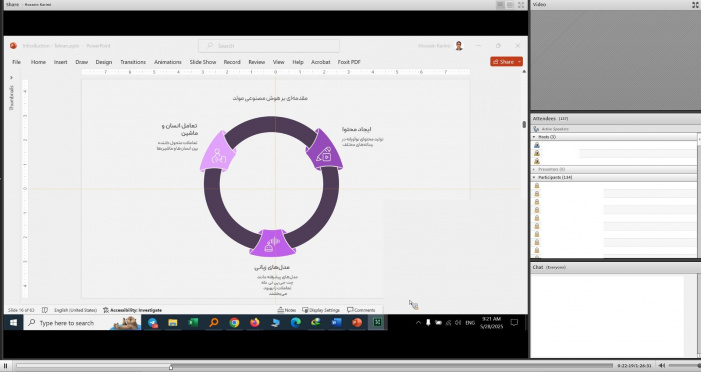The height and width of the screenshot is (372, 701).
Task: Pause the recording playback
Action: (5, 366)
